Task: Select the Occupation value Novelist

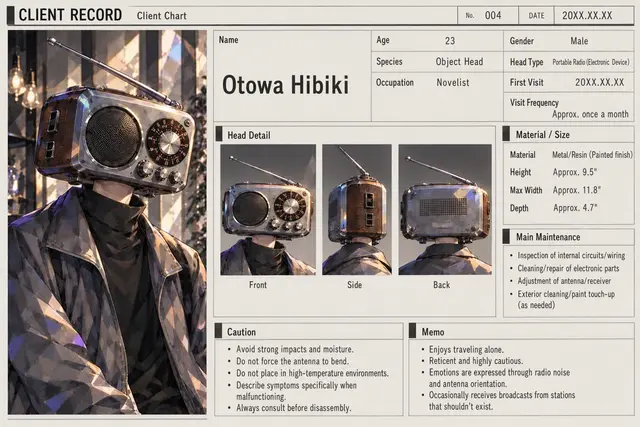Action: (453, 82)
